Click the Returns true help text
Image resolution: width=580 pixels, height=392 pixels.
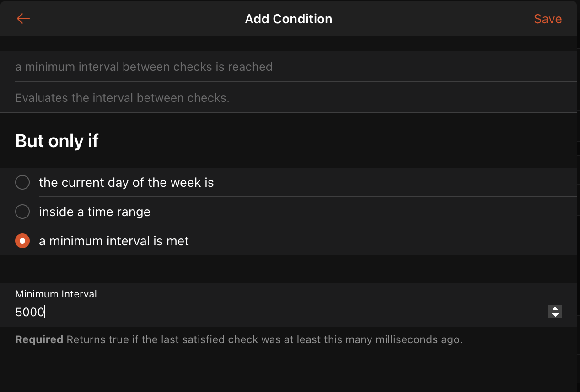264,340
